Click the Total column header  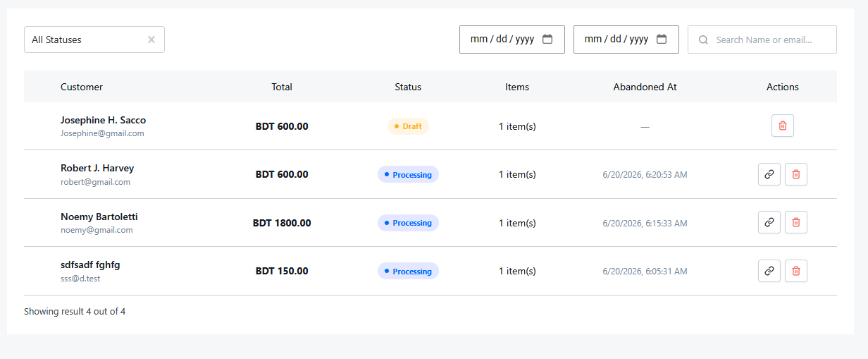pyautogui.click(x=282, y=87)
